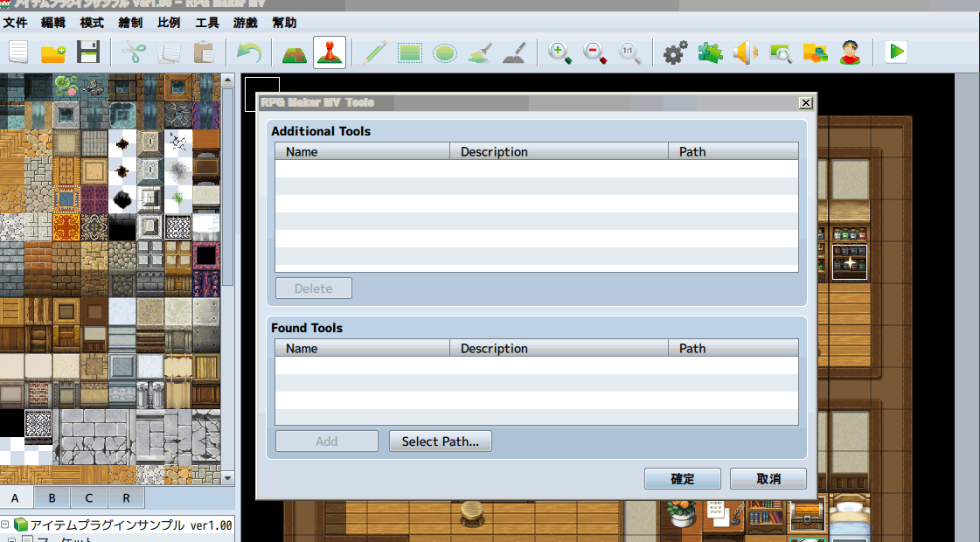Click the Undo arrow icon
The width and height of the screenshot is (980, 542).
pos(249,52)
